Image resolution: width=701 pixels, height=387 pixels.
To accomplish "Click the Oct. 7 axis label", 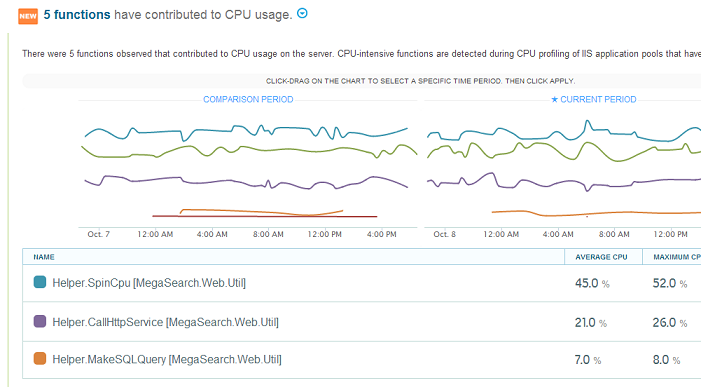I will (x=98, y=234).
